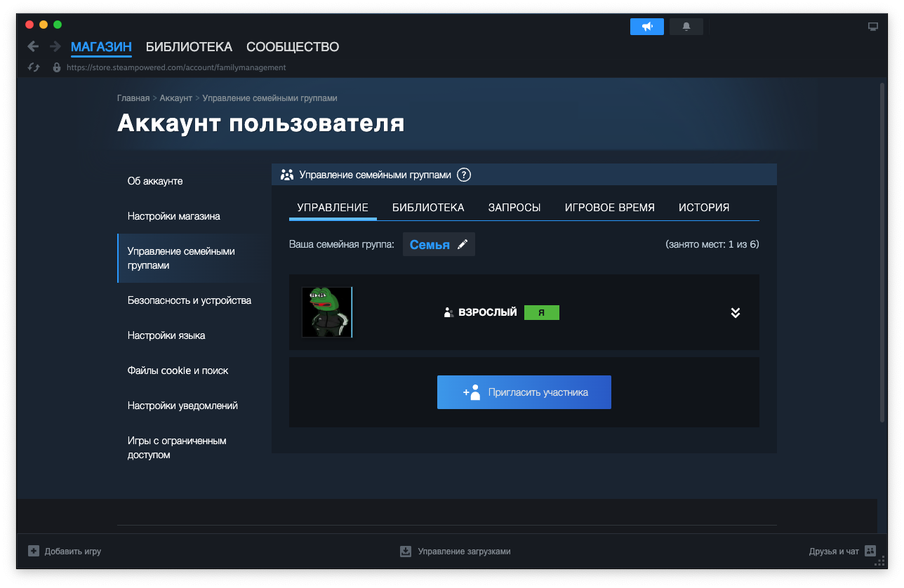Switch to the ЗАПРОСЫ tab

(x=514, y=208)
